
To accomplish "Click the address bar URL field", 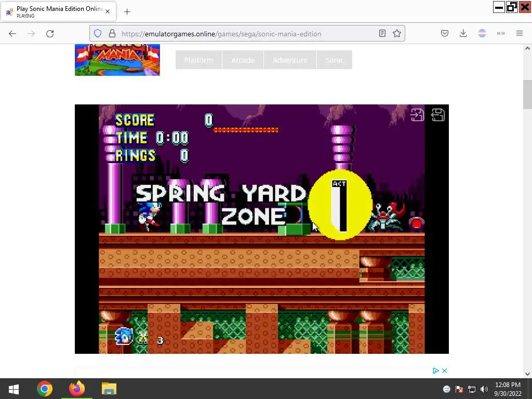I will pyautogui.click(x=247, y=34).
